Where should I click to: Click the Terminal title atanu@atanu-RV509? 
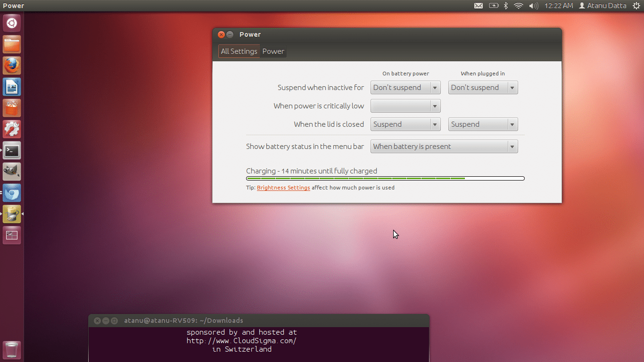pyautogui.click(x=183, y=321)
